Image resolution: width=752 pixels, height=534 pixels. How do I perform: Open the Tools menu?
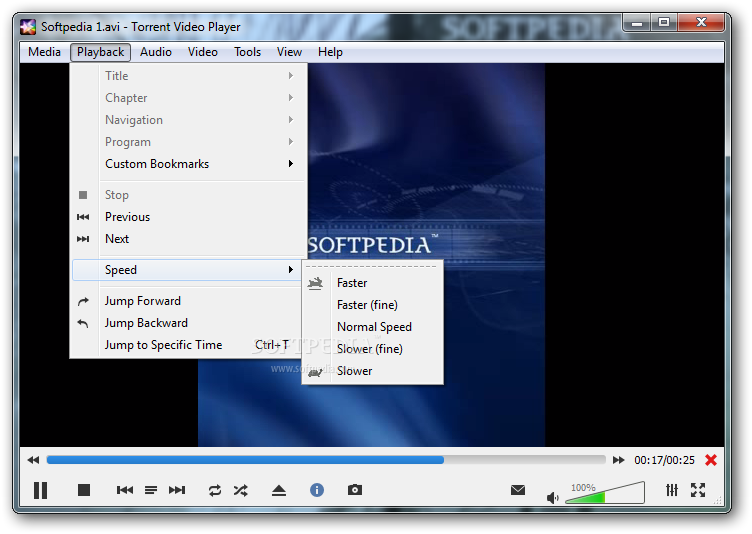pos(247,52)
